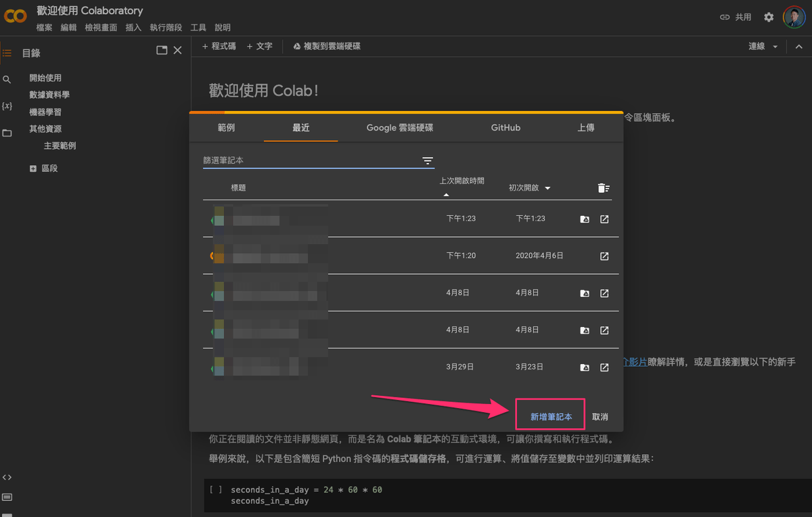Click the 共用 share button
The width and height of the screenshot is (812, 517).
(736, 17)
